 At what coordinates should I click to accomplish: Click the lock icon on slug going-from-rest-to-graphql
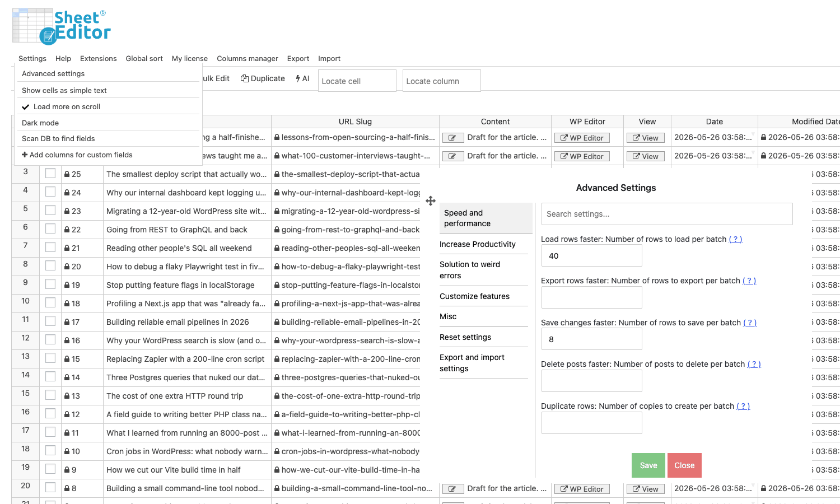click(277, 230)
